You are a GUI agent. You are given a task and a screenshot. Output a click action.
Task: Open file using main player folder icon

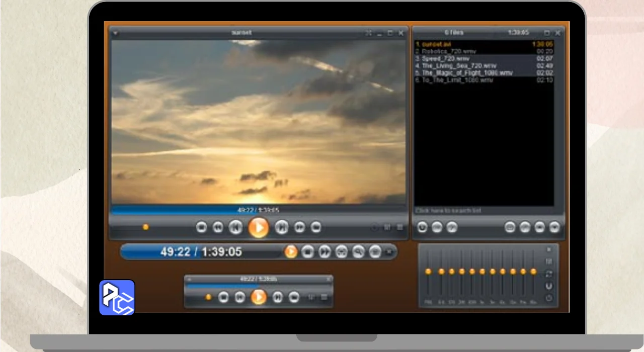(316, 227)
